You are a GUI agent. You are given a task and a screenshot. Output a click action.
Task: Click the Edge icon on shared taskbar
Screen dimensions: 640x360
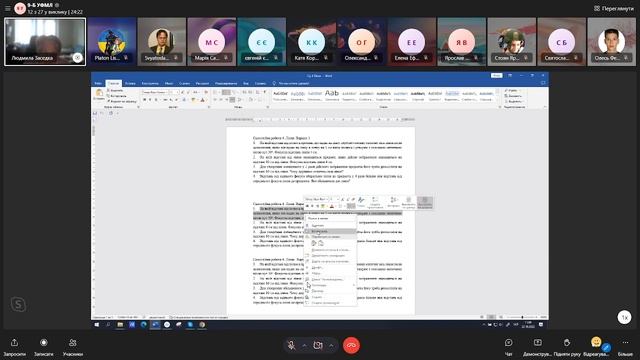144,325
